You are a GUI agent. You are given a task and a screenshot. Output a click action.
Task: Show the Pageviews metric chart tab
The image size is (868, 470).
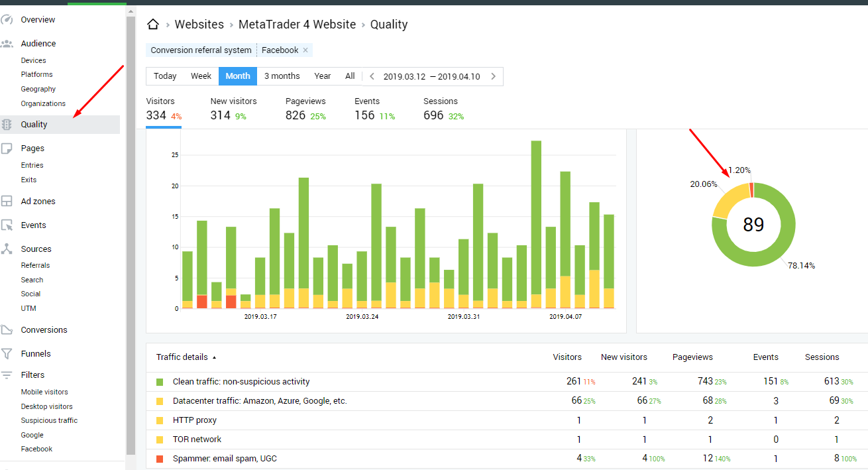[x=306, y=109]
